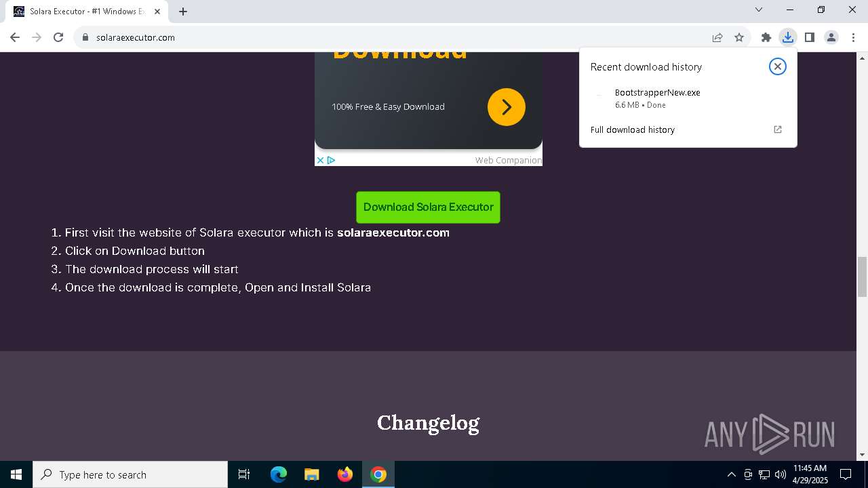Click the Download Solara Executor button
Image resolution: width=868 pixels, height=488 pixels.
tap(429, 207)
